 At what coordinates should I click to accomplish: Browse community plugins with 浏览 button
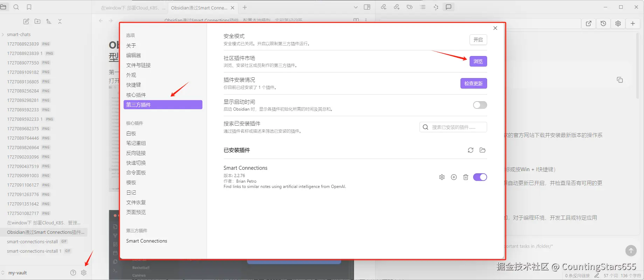coord(478,61)
